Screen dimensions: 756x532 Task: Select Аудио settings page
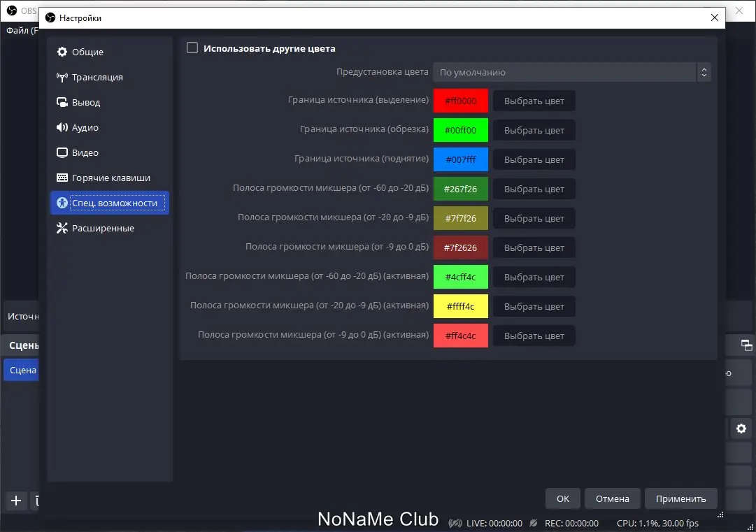[110, 127]
